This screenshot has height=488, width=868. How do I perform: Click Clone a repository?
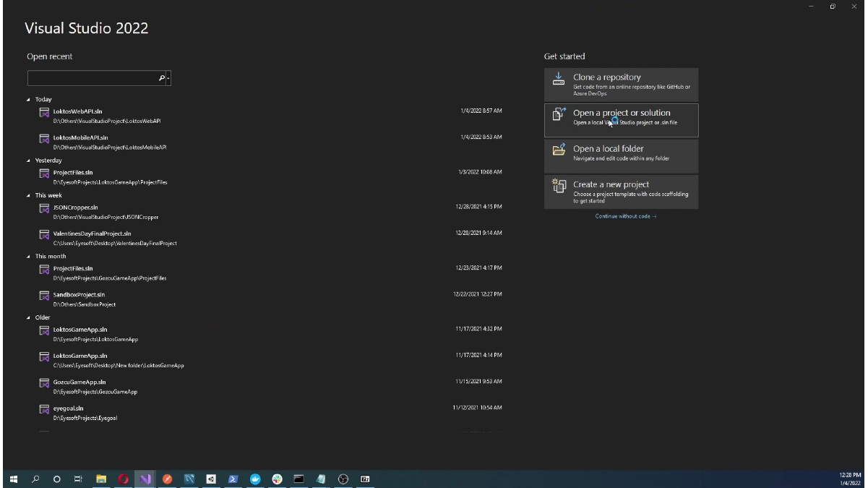point(621,85)
